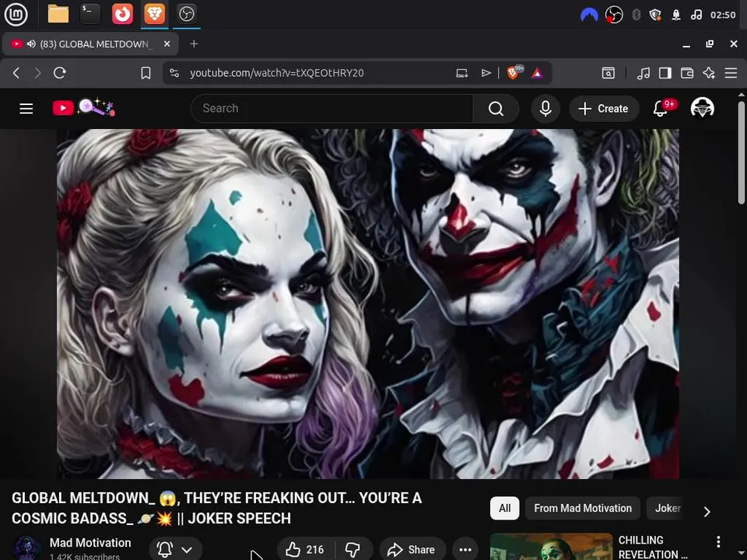Open CHILLING REVELATION video title
Viewport: 747px width, 560px height.
tap(654, 547)
